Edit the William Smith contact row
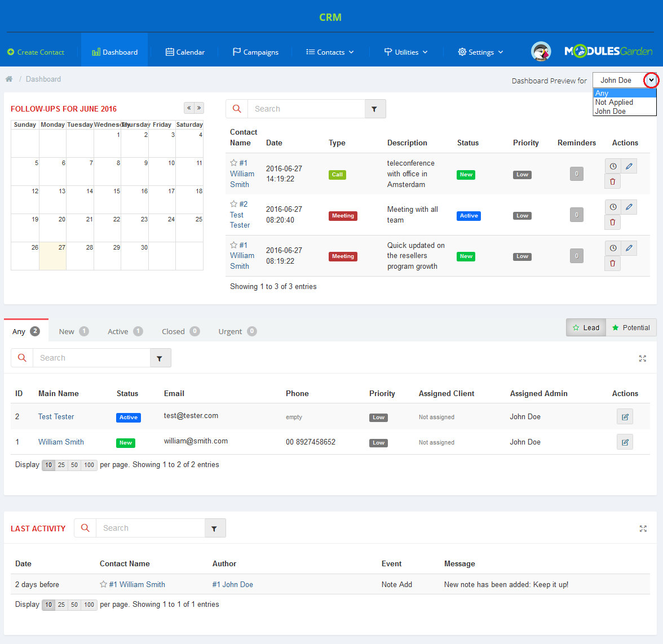This screenshot has width=663, height=644. [x=625, y=442]
